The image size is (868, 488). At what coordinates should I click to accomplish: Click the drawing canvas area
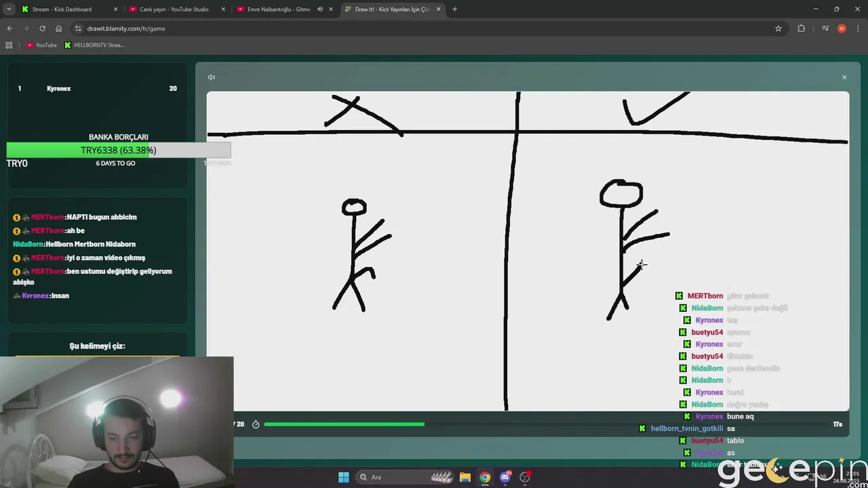[x=528, y=251]
